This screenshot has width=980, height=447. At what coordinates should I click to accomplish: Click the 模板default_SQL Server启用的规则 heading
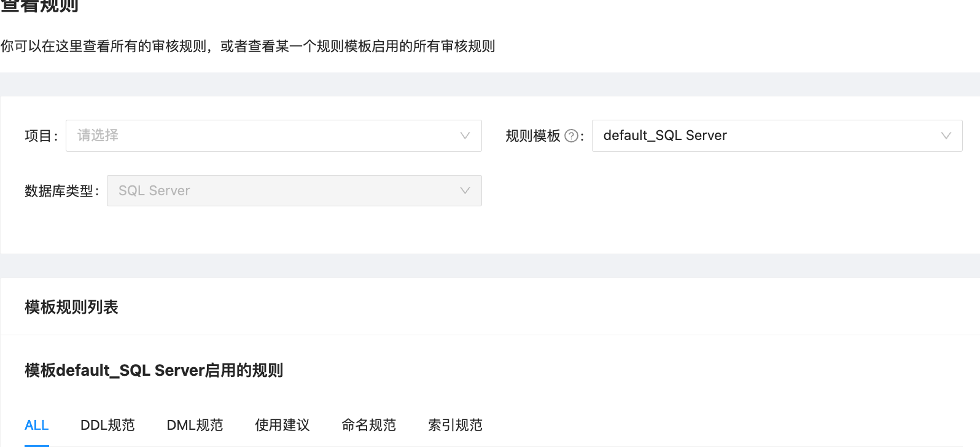pos(154,370)
